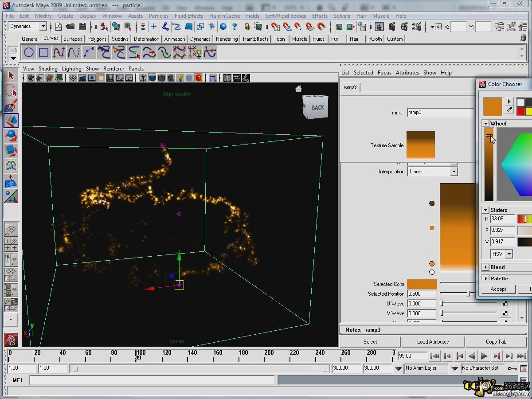
Task: Pick the eyedropper in Color Chooser
Action: (509, 110)
